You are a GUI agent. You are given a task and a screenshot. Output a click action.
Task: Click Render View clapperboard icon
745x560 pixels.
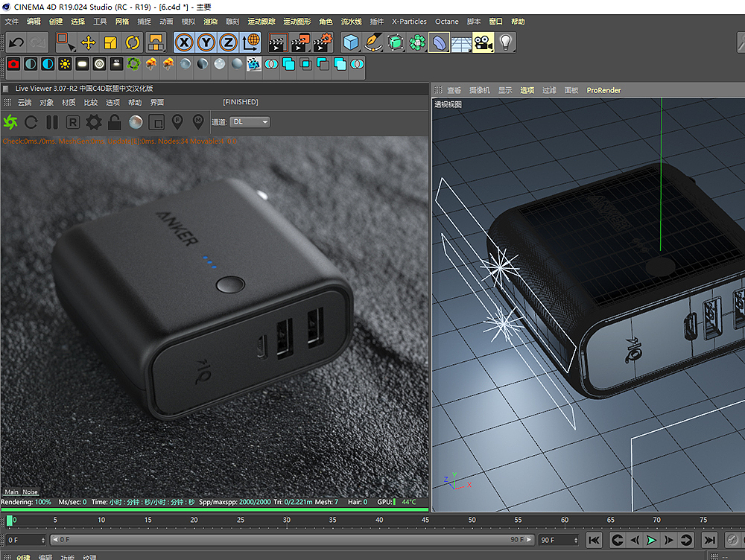(278, 42)
